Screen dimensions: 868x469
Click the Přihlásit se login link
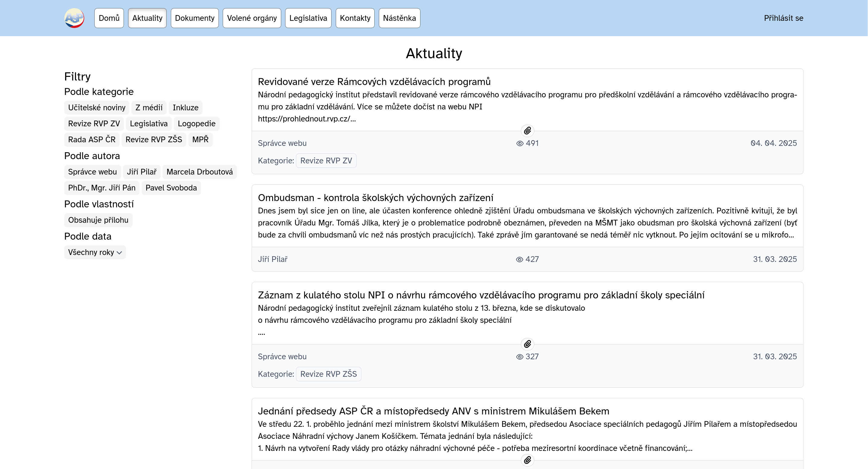783,18
